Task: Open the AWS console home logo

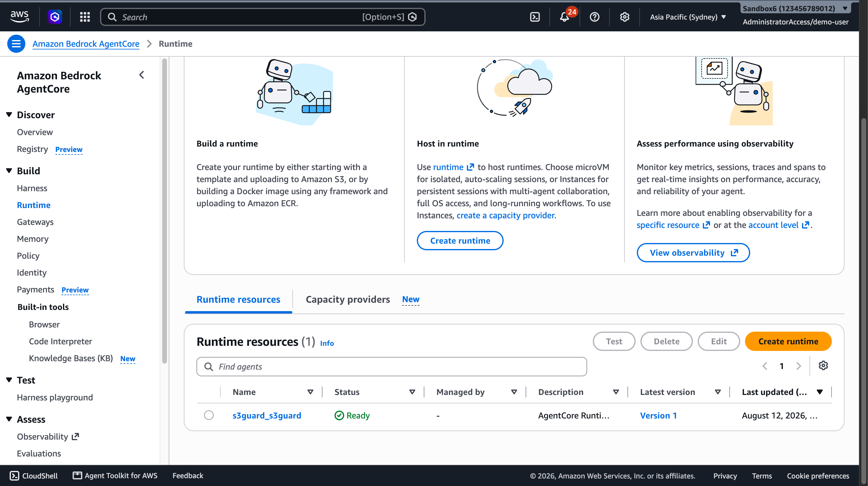Action: (x=20, y=17)
